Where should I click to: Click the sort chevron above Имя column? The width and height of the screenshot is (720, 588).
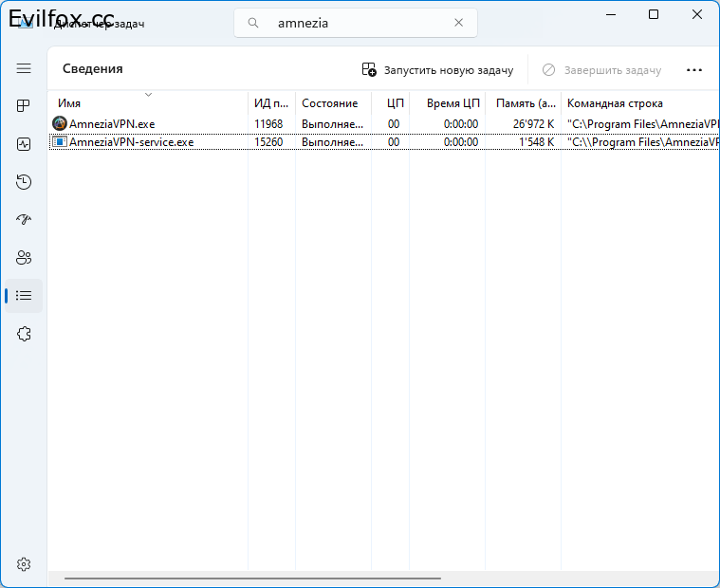(148, 94)
